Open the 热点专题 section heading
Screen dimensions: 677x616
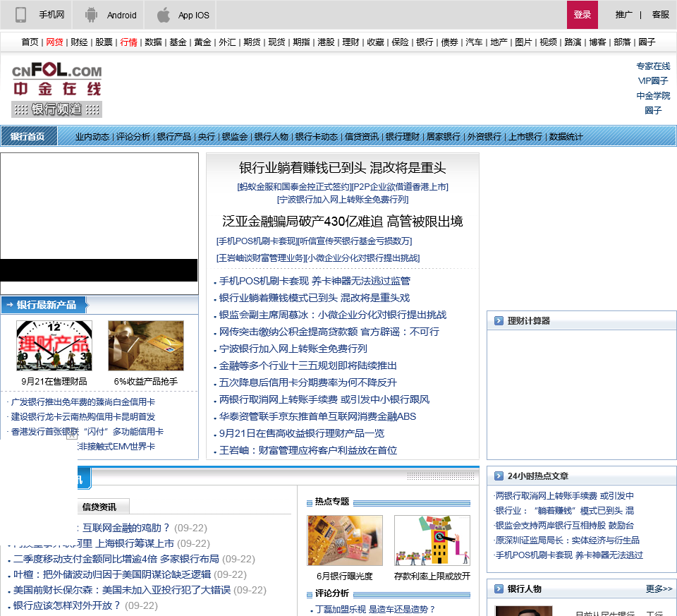click(x=331, y=501)
